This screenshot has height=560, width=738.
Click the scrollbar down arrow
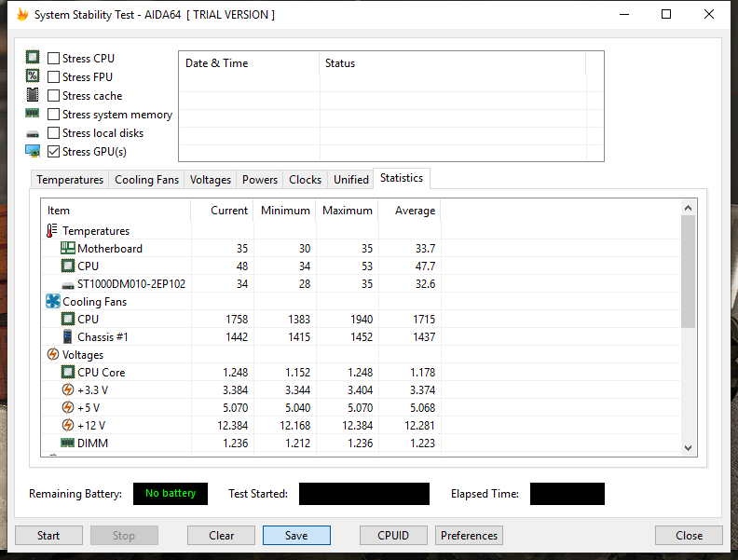tap(688, 448)
